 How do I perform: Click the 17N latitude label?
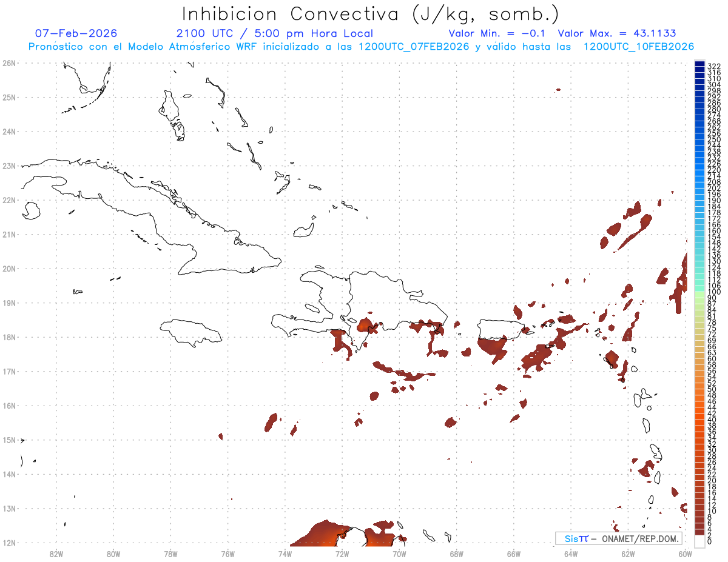(8, 371)
